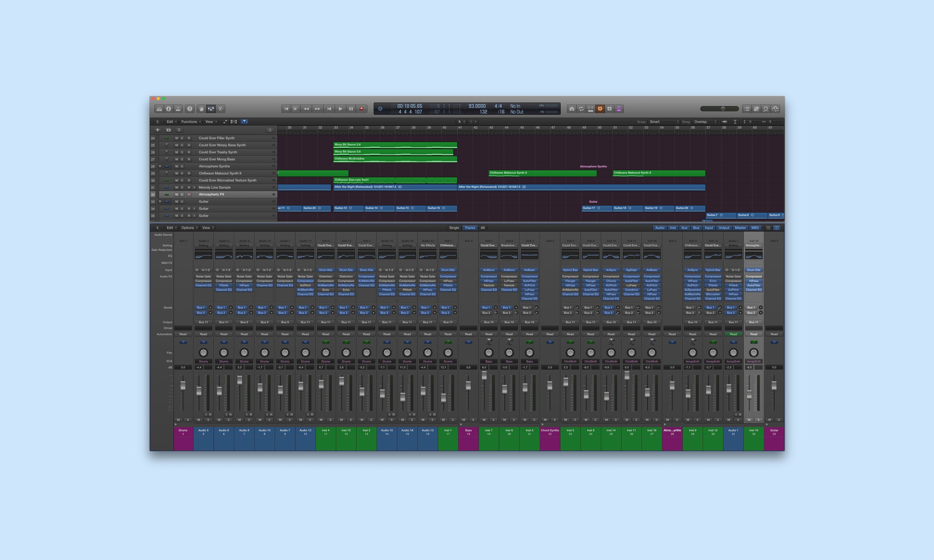
Task: Pause playback with the Pause button
Action: (351, 109)
